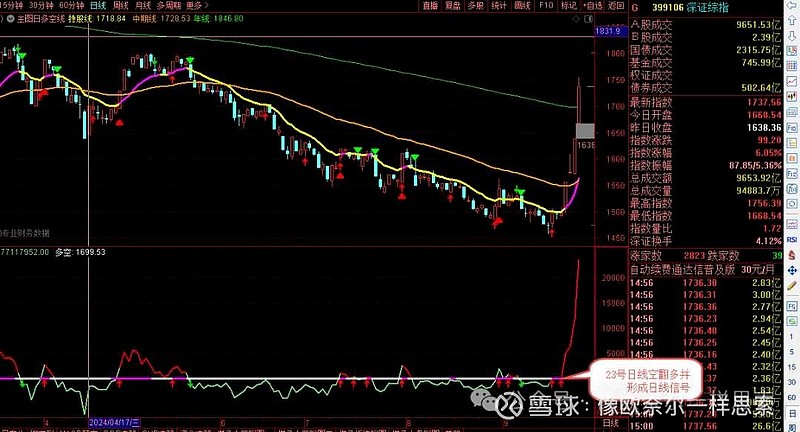This screenshot has width=800, height=432.
Task: Click the small diamond icon above chart
Action: [577, 19]
